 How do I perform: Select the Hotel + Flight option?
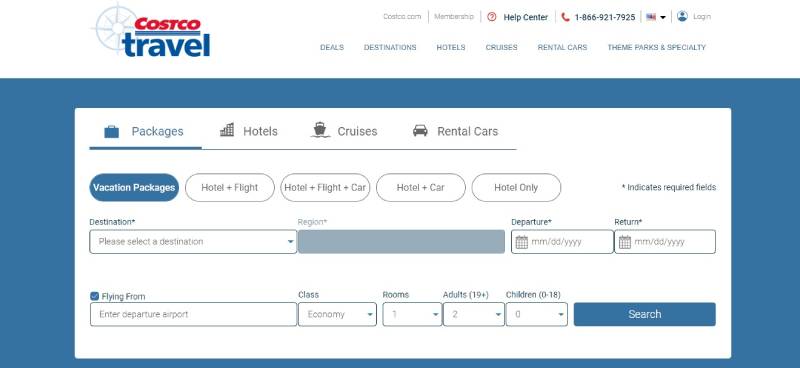pos(230,188)
